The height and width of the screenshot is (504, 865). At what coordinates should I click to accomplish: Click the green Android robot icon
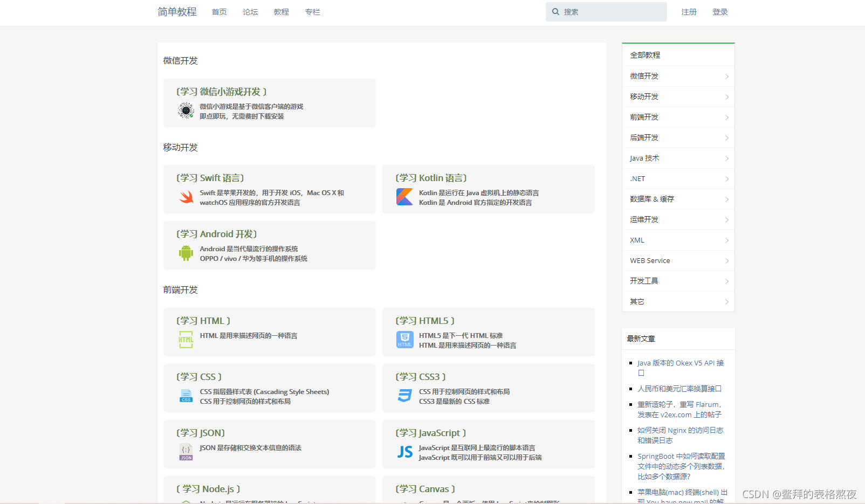tap(186, 253)
